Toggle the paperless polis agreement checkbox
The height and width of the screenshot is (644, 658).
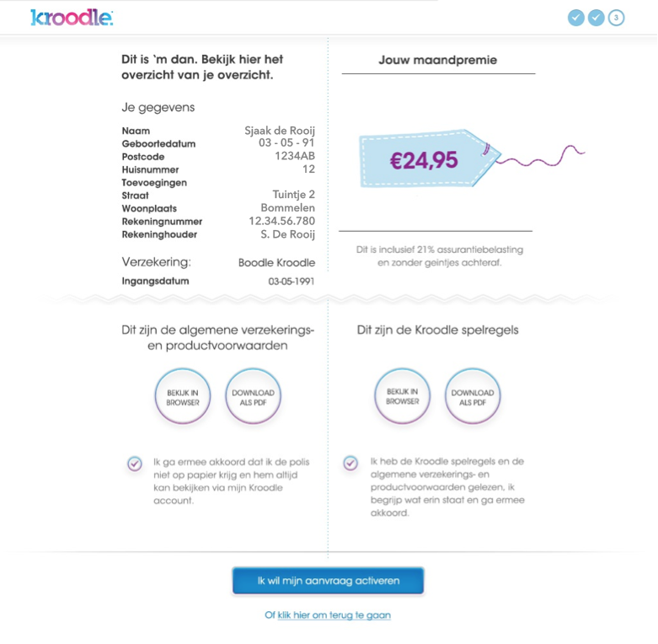tap(135, 463)
